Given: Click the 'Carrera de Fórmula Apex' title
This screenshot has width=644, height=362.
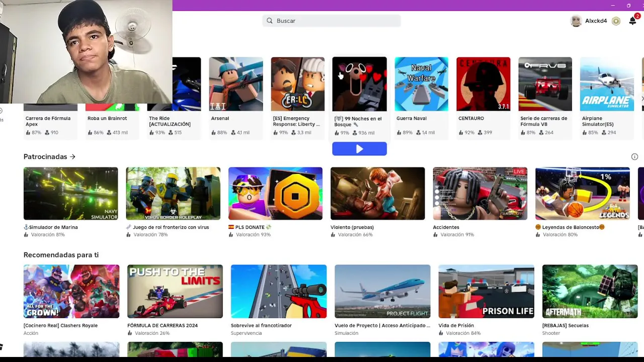Looking at the screenshot, I should click(48, 121).
